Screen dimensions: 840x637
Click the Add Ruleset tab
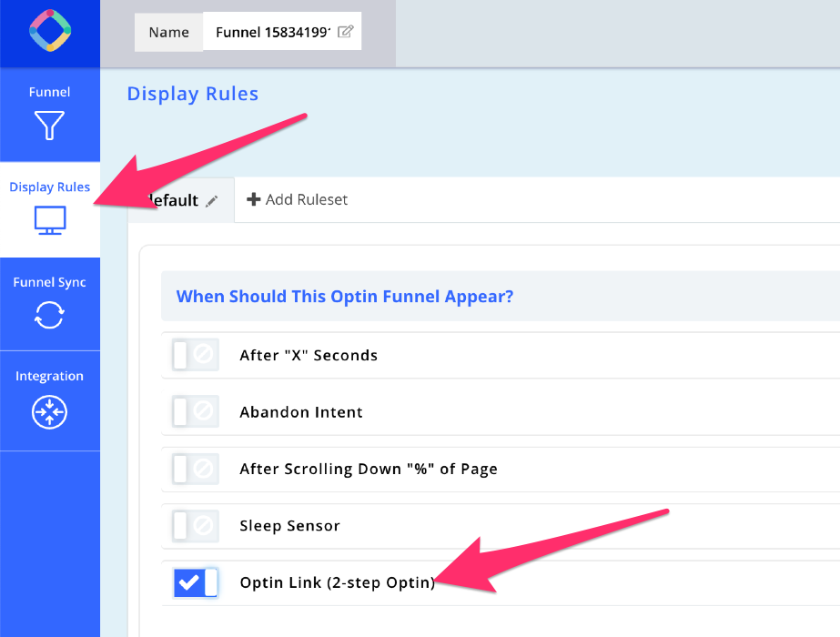click(298, 199)
